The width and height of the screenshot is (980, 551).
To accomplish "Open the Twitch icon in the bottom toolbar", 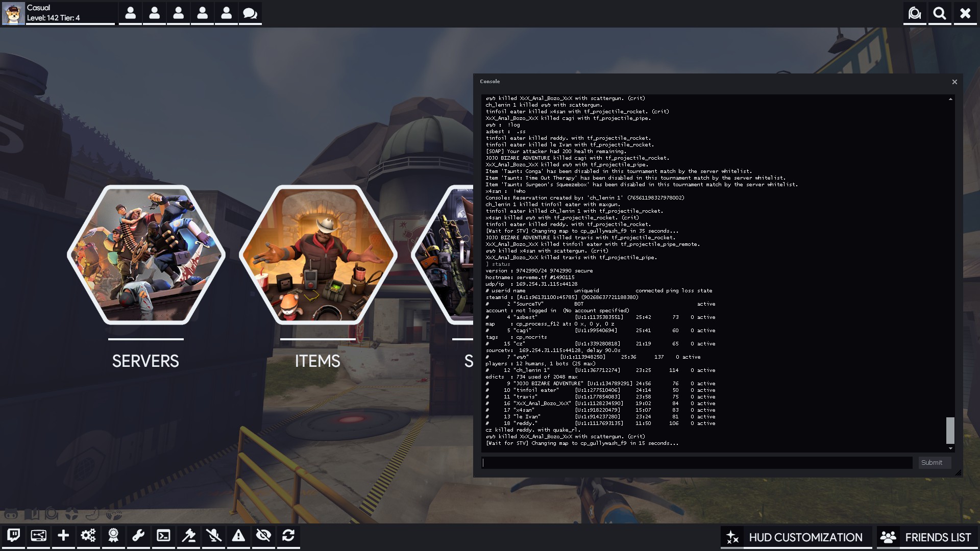I will 14,535.
